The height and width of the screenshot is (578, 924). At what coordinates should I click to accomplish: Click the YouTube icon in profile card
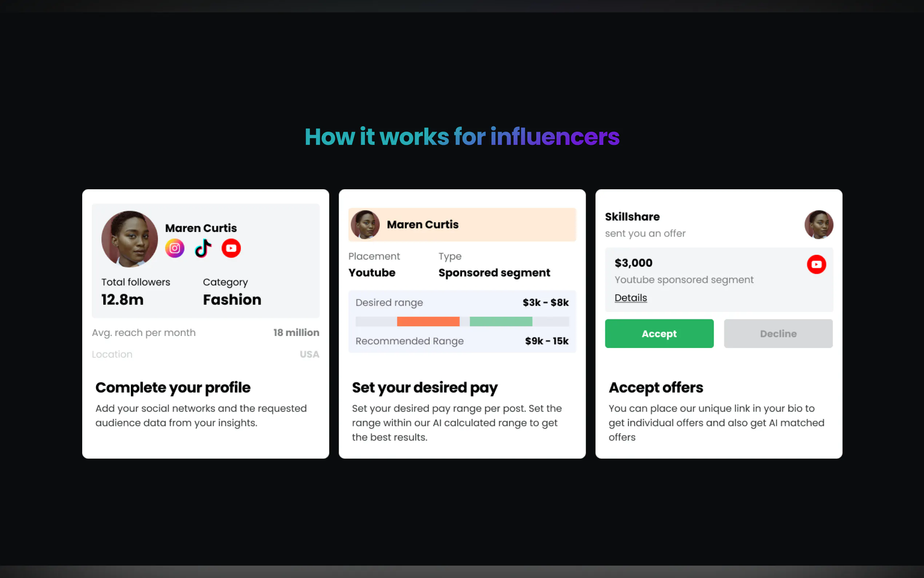[231, 249]
